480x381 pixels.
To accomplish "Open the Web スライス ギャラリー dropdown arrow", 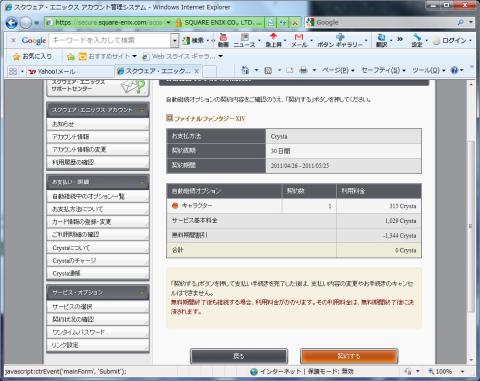I will click(x=220, y=56).
